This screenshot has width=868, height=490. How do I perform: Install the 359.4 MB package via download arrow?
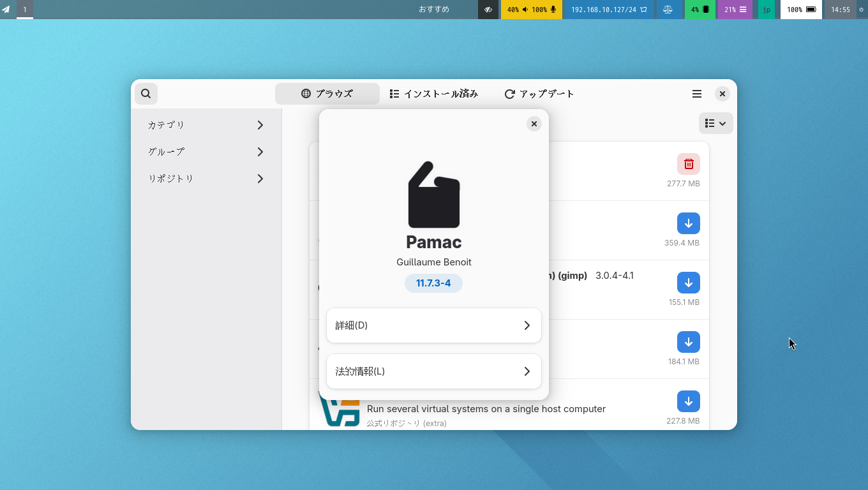(x=689, y=223)
